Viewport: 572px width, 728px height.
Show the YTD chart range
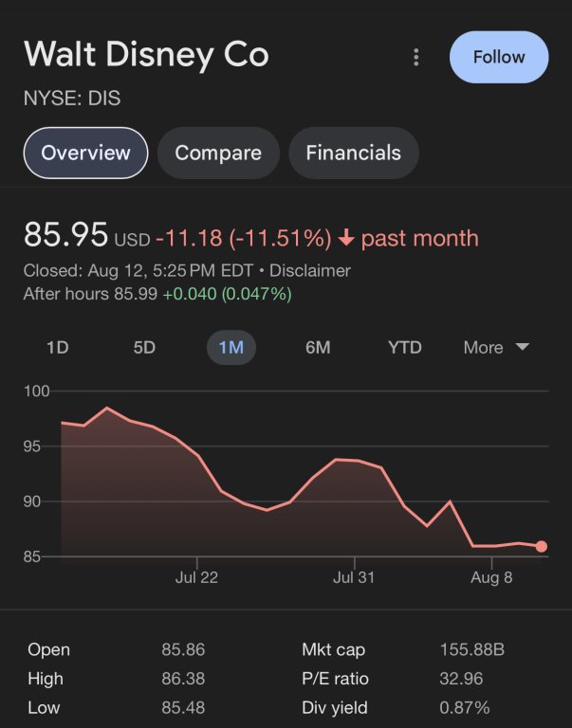pyautogui.click(x=405, y=348)
